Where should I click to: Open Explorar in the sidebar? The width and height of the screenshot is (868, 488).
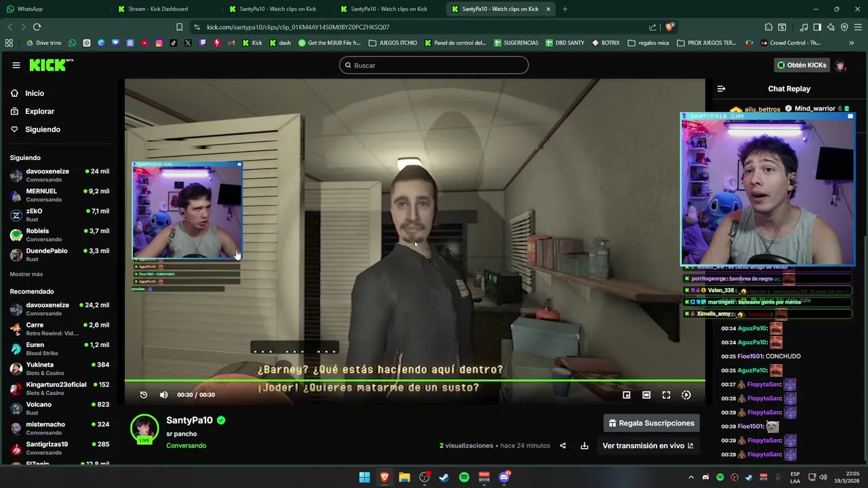(39, 111)
